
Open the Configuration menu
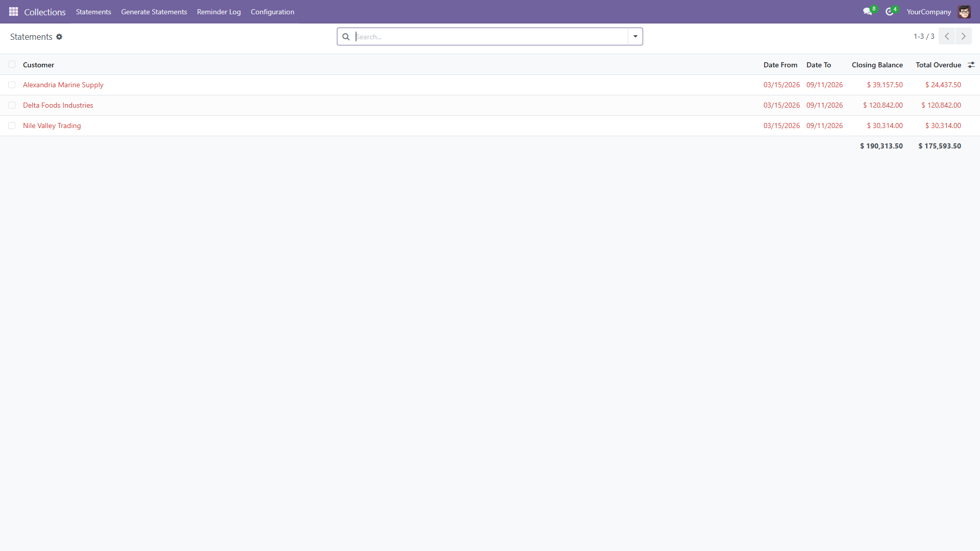pyautogui.click(x=273, y=12)
